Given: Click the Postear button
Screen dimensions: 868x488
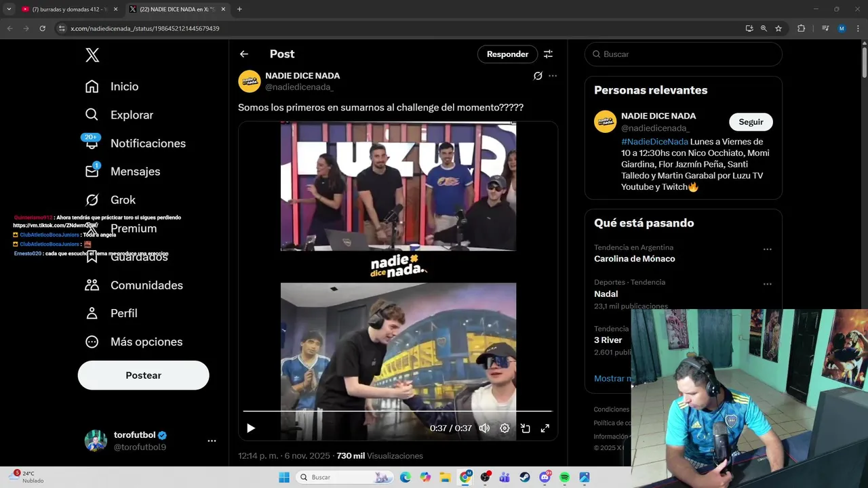Looking at the screenshot, I should tap(143, 375).
